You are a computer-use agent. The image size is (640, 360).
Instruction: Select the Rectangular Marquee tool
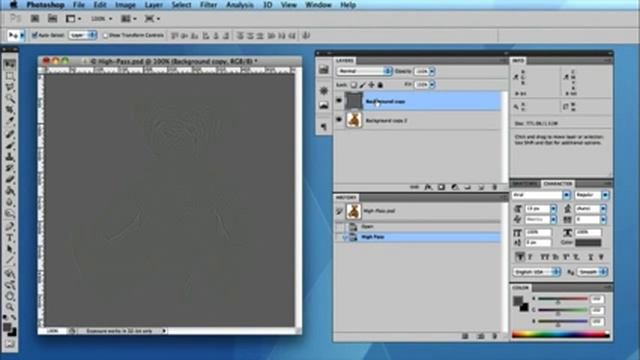click(x=10, y=76)
